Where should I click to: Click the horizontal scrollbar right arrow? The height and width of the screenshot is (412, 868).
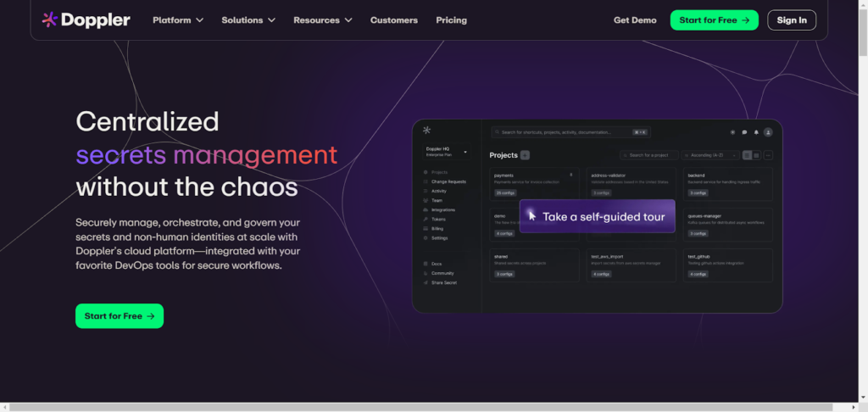click(854, 407)
